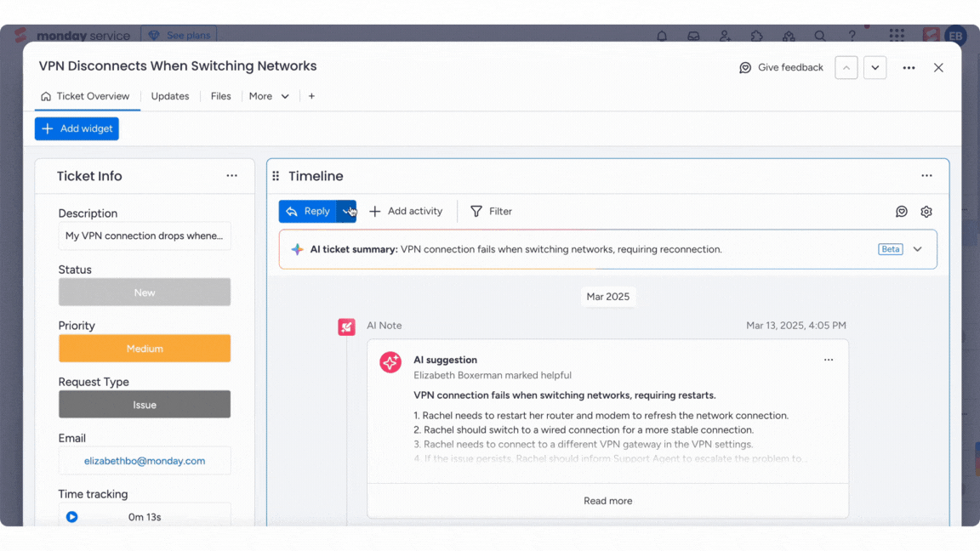
Task: Click the AI Note pink icon
Action: [x=346, y=327]
